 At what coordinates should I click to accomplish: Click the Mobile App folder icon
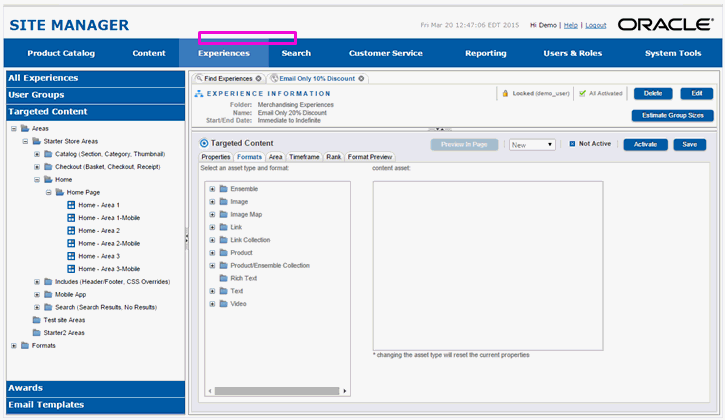(x=48, y=294)
